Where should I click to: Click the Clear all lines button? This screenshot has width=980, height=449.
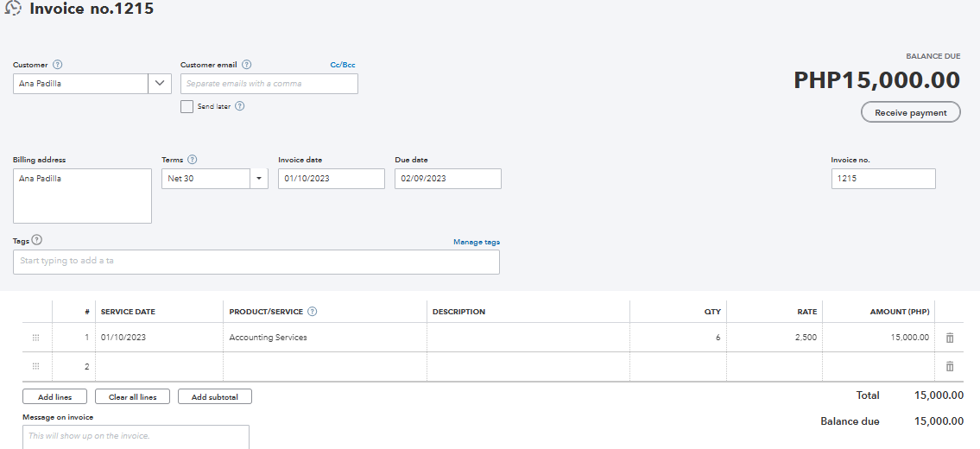pos(132,397)
